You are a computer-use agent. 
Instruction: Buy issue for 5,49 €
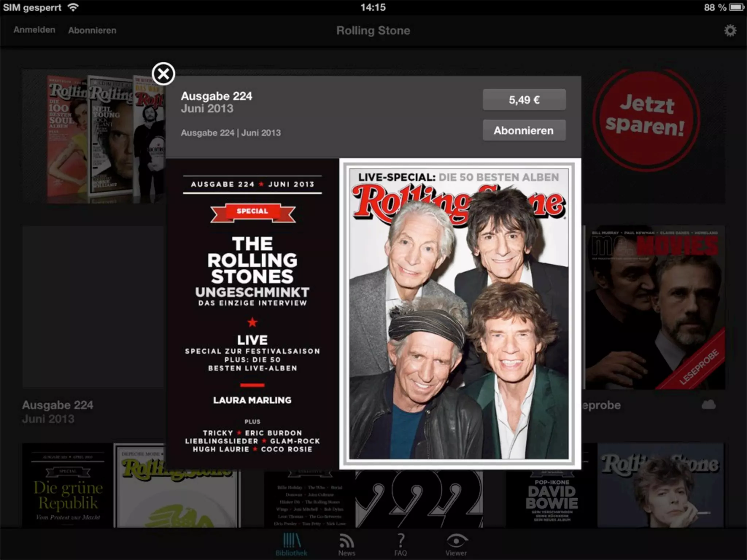pyautogui.click(x=524, y=100)
